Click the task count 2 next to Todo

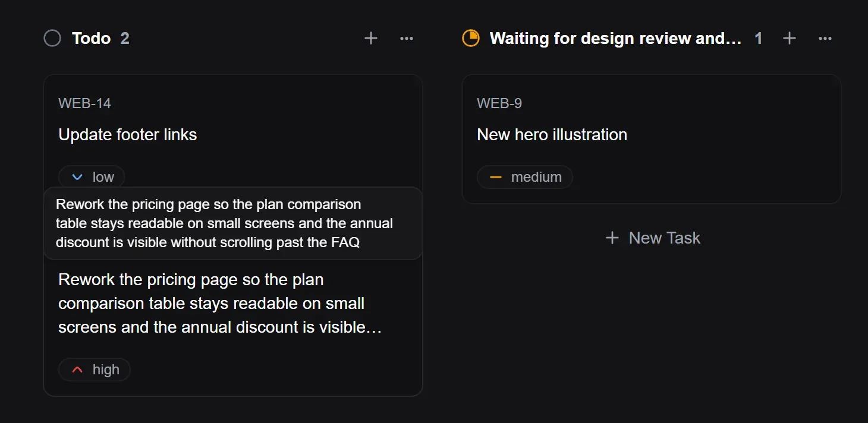(x=125, y=39)
